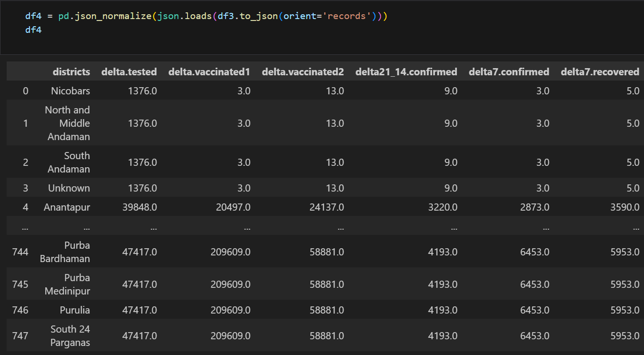
Task: Click the delta.tested column header
Action: pos(129,71)
